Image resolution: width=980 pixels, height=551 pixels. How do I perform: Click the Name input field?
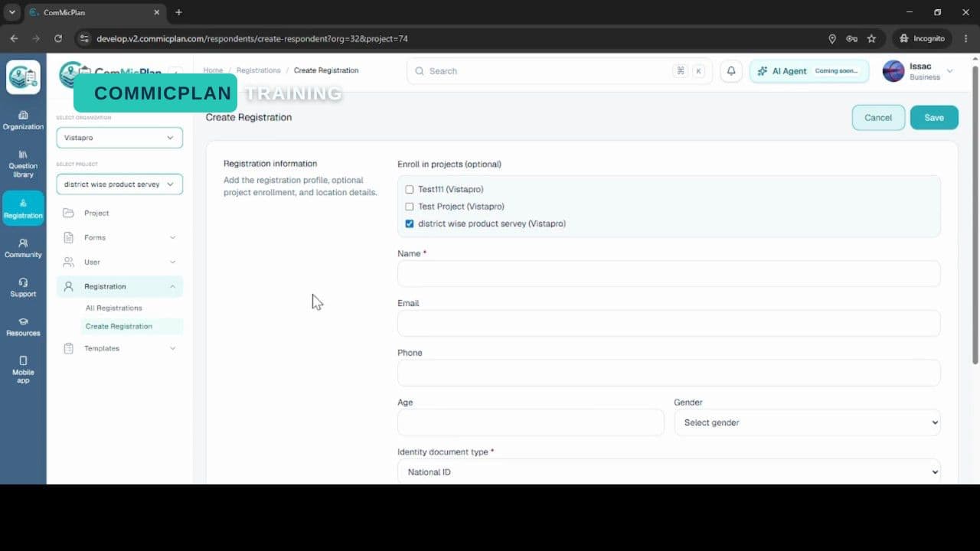(x=669, y=273)
